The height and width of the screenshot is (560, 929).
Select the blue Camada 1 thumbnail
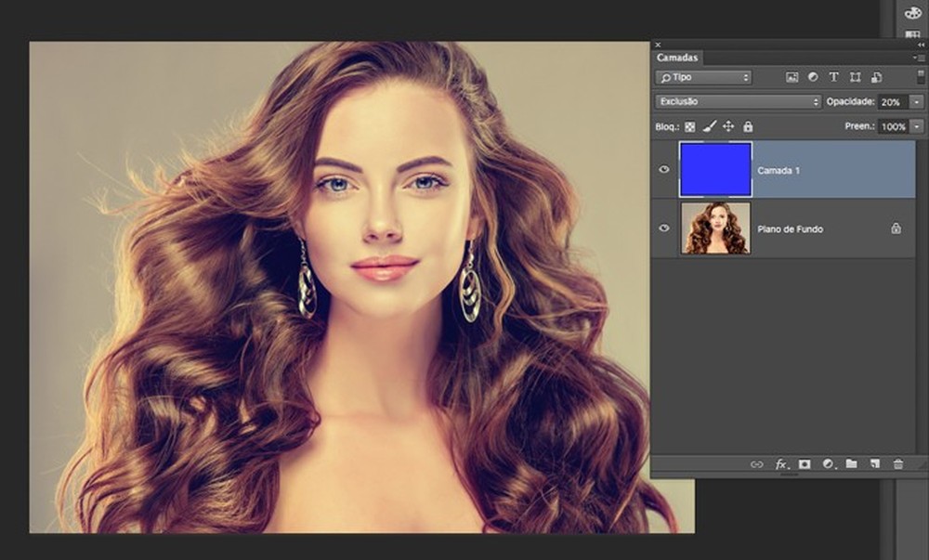pyautogui.click(x=715, y=170)
